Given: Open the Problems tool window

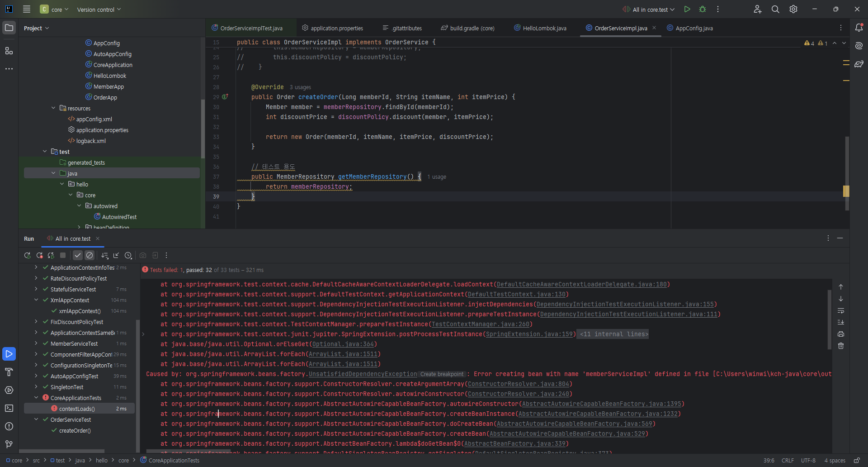Looking at the screenshot, I should pos(9,426).
